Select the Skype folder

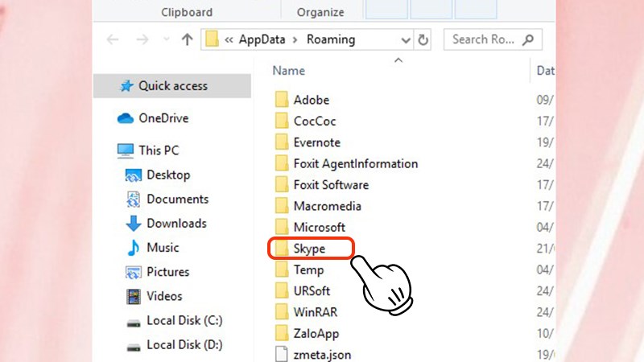click(309, 249)
